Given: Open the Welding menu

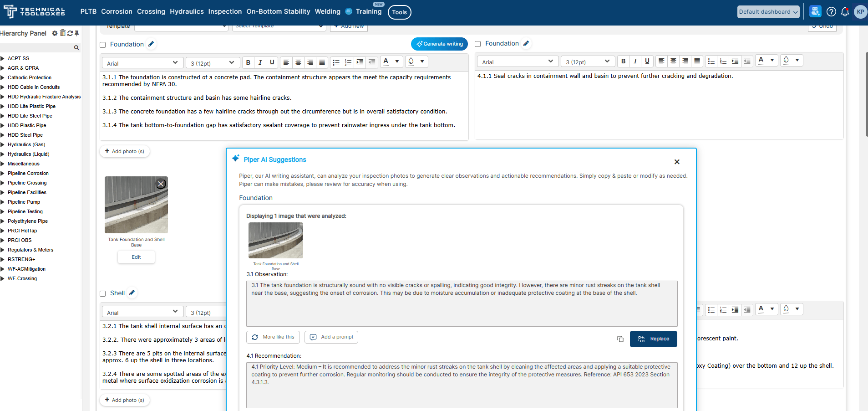Looking at the screenshot, I should point(327,11).
